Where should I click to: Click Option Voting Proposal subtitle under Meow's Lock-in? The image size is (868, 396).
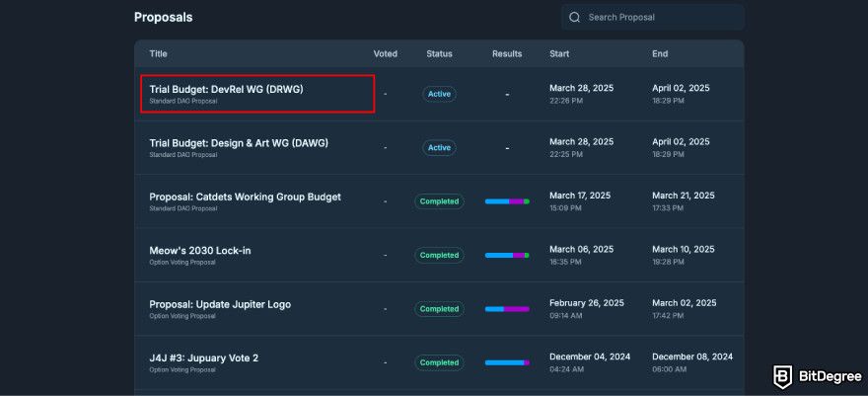pyautogui.click(x=182, y=263)
